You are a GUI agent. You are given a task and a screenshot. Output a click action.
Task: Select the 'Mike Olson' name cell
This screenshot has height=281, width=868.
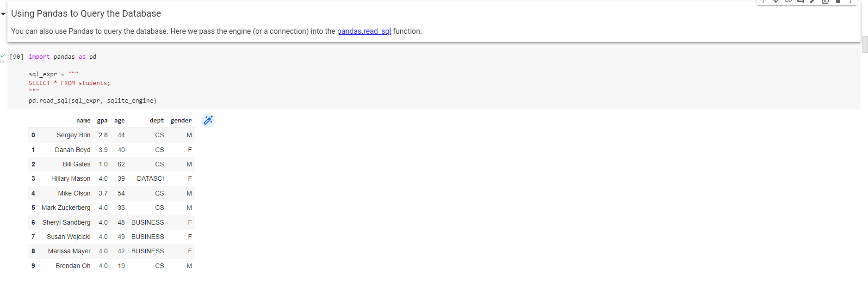(x=74, y=193)
